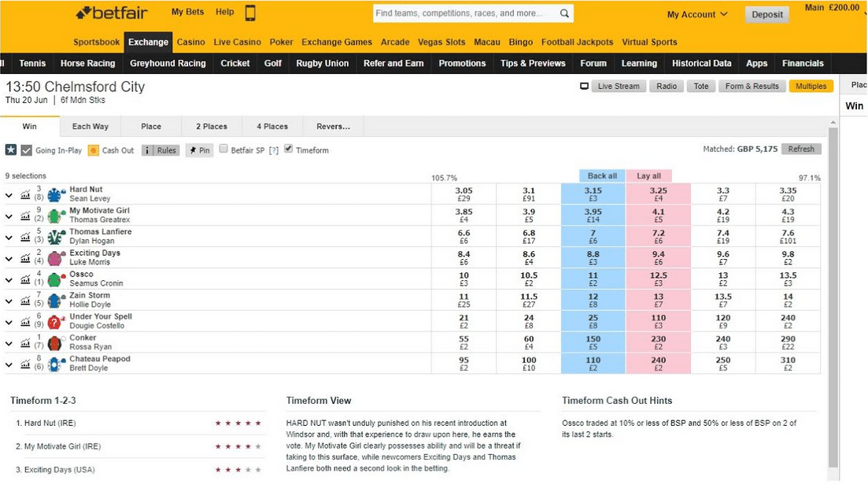Expand Zain Storm row chevron
Image resolution: width=868 pixels, height=488 pixels.
pos(9,301)
